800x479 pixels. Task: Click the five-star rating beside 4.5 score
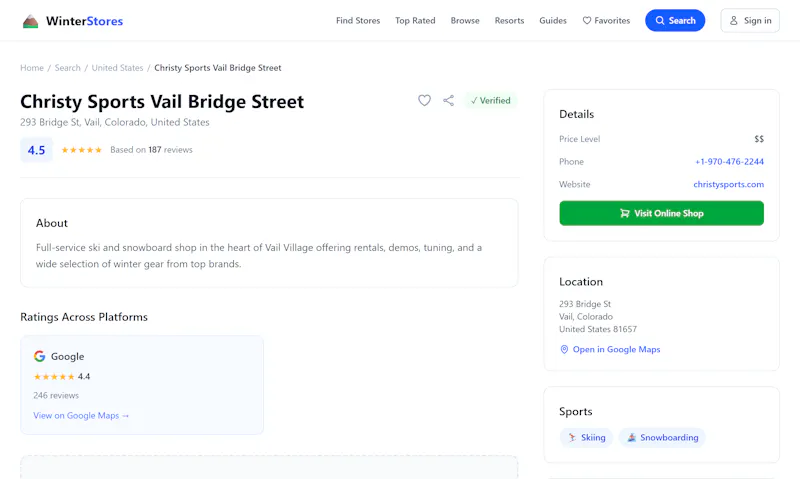(x=82, y=150)
